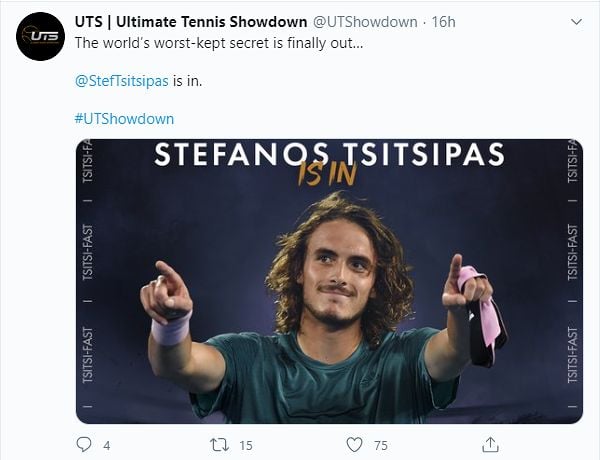Click the reply speech bubble icon
Screen dimensions: 600x460
pos(84,444)
